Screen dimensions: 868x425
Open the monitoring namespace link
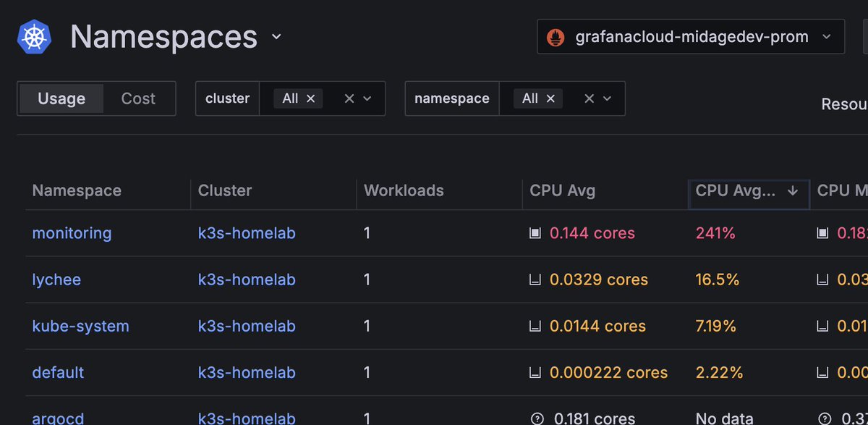72,233
